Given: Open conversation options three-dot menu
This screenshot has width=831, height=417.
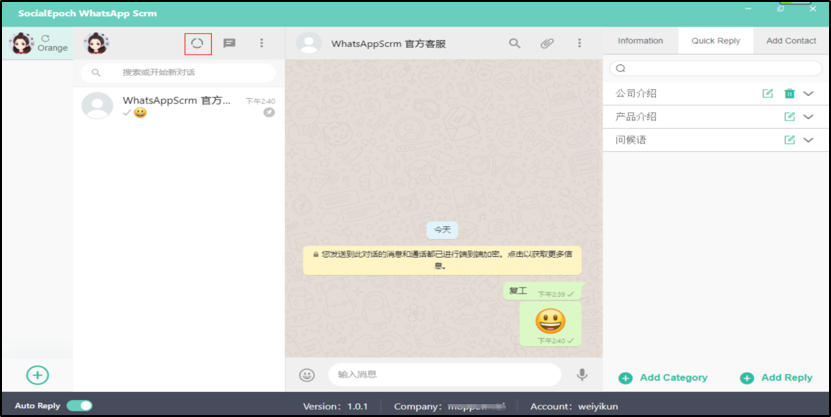Looking at the screenshot, I should point(579,43).
